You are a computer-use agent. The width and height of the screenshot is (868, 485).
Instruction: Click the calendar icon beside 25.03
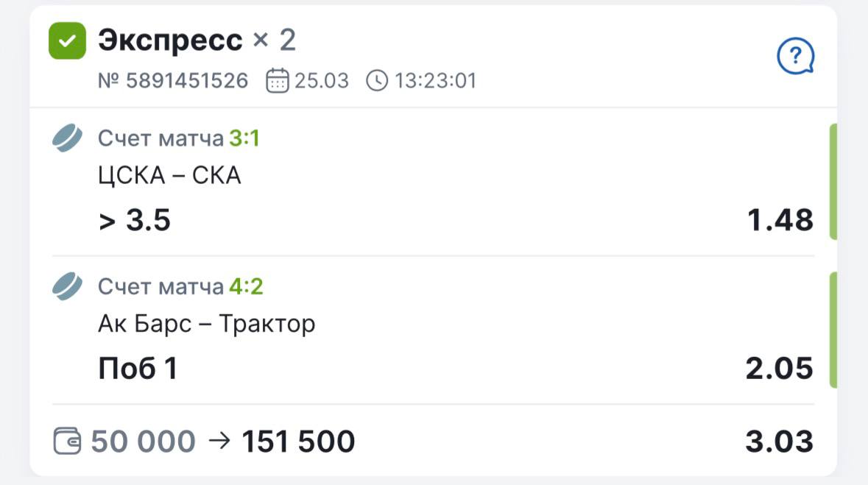click(x=277, y=80)
